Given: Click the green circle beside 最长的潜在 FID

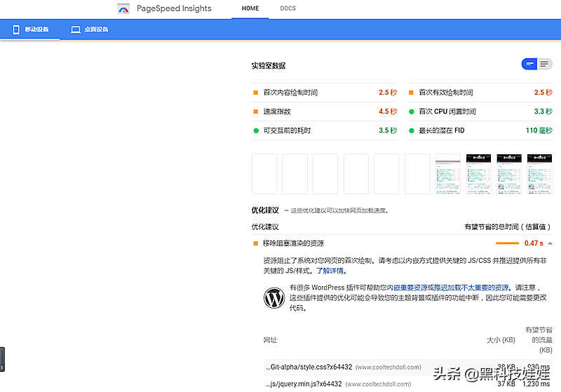Looking at the screenshot, I should click(x=412, y=130).
